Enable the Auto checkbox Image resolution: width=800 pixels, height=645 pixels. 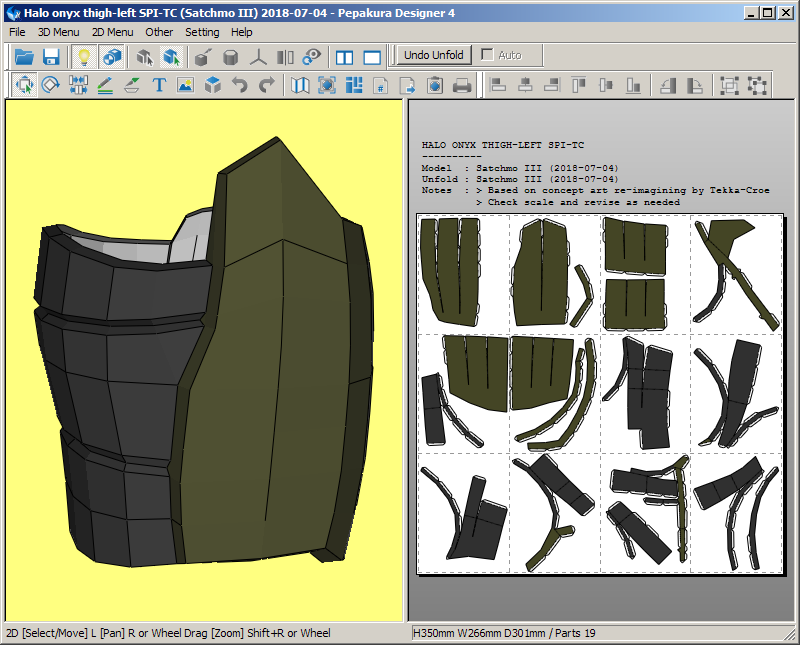pos(488,55)
